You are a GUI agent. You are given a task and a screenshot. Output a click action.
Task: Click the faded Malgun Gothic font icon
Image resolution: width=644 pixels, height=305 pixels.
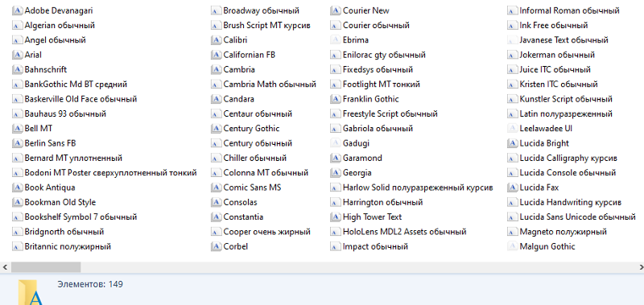point(512,247)
